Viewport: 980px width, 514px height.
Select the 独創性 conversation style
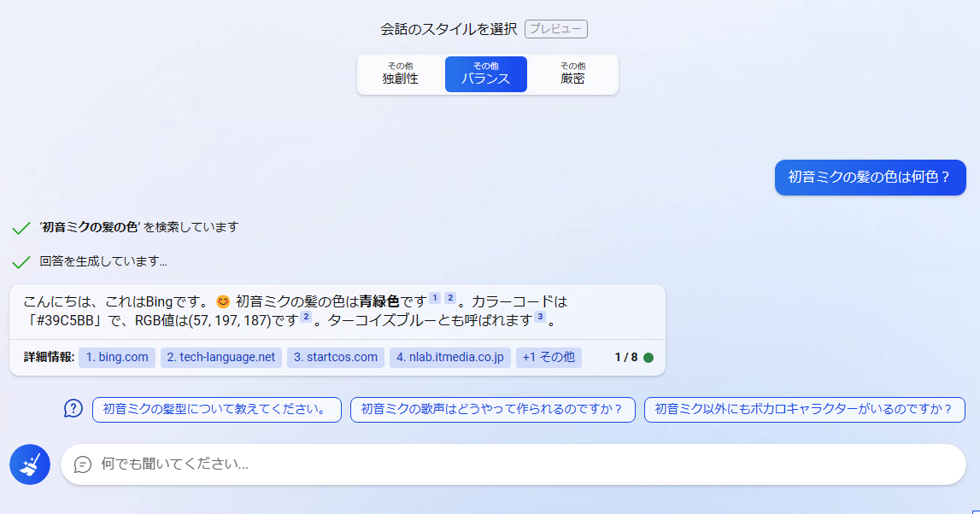400,74
